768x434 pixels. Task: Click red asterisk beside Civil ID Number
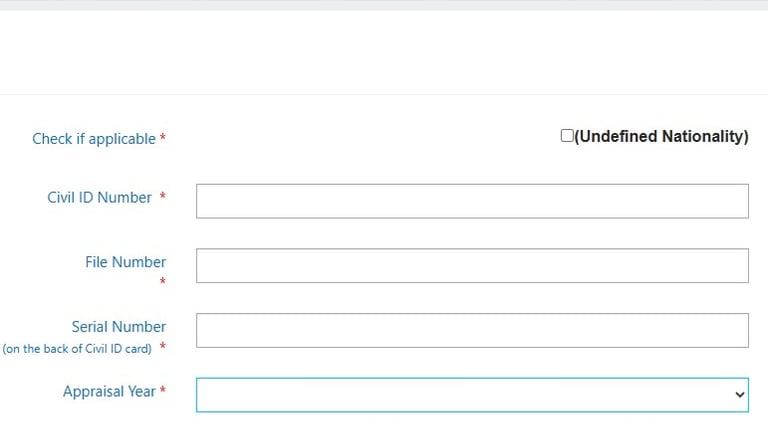pyautogui.click(x=163, y=196)
